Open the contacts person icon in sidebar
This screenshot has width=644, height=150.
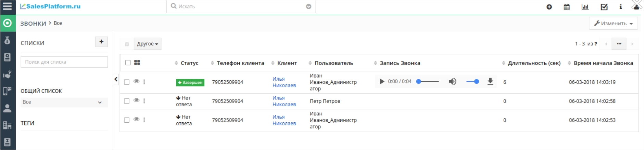[x=7, y=108]
